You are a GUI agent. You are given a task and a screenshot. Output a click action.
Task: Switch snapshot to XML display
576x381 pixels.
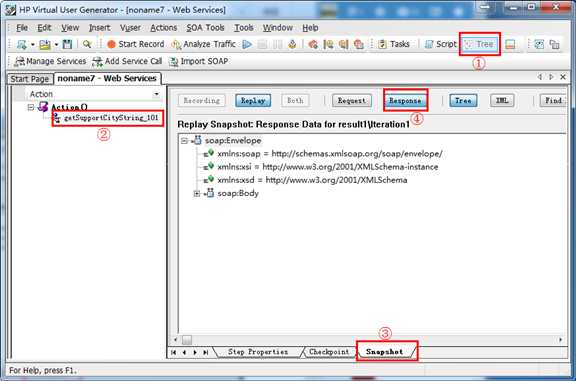click(x=502, y=100)
